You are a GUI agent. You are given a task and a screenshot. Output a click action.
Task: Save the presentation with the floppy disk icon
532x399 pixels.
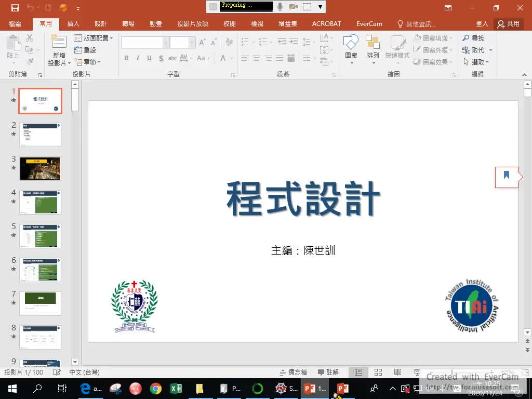pyautogui.click(x=15, y=7)
